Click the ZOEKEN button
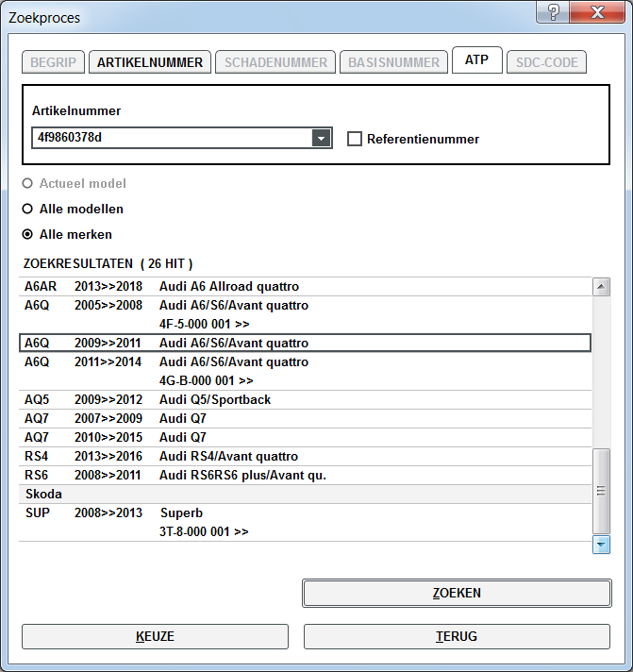 (457, 593)
